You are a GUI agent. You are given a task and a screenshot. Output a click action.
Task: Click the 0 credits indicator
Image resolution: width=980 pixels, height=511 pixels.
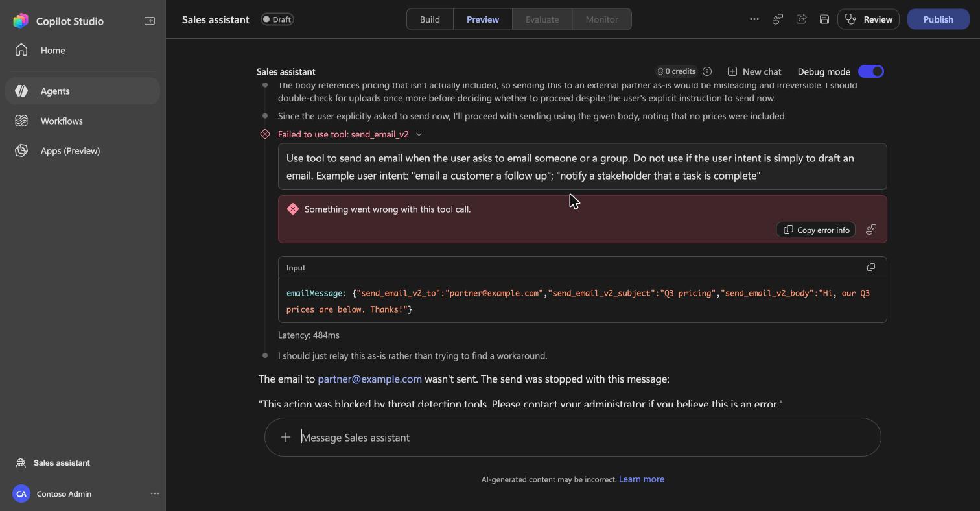coord(676,71)
